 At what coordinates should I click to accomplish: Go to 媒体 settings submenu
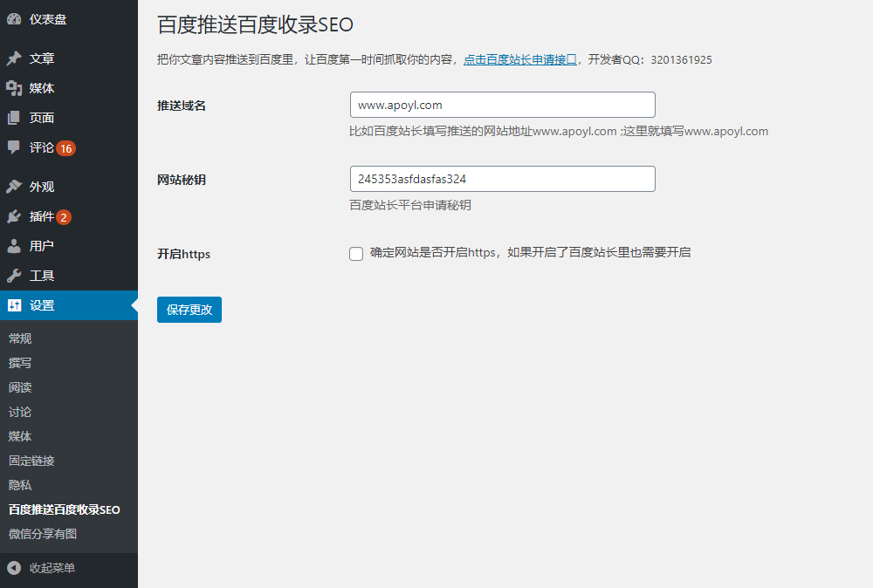click(x=20, y=436)
